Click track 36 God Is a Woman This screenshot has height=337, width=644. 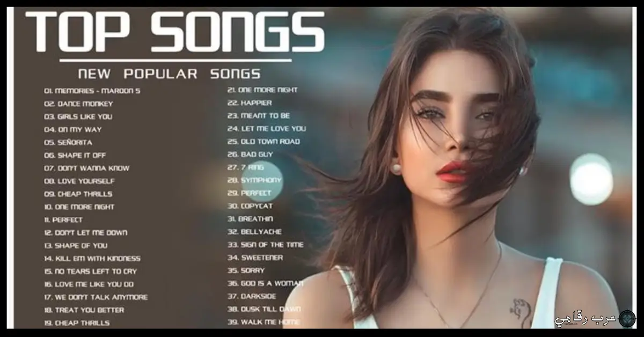pos(266,283)
